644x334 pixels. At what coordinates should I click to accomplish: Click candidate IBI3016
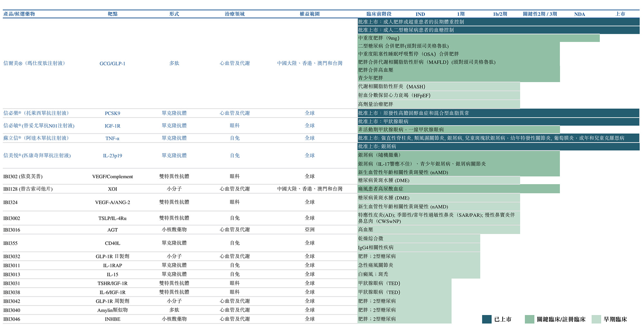click(12, 230)
